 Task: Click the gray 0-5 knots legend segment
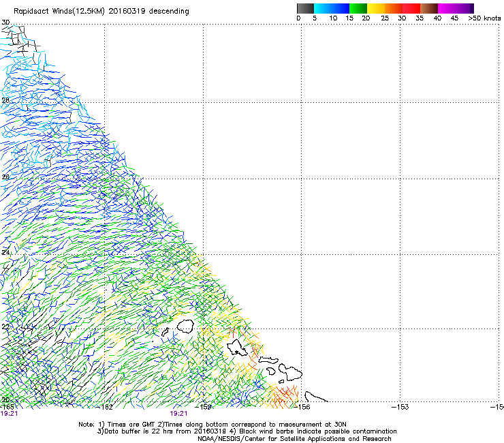pyautogui.click(x=305, y=8)
